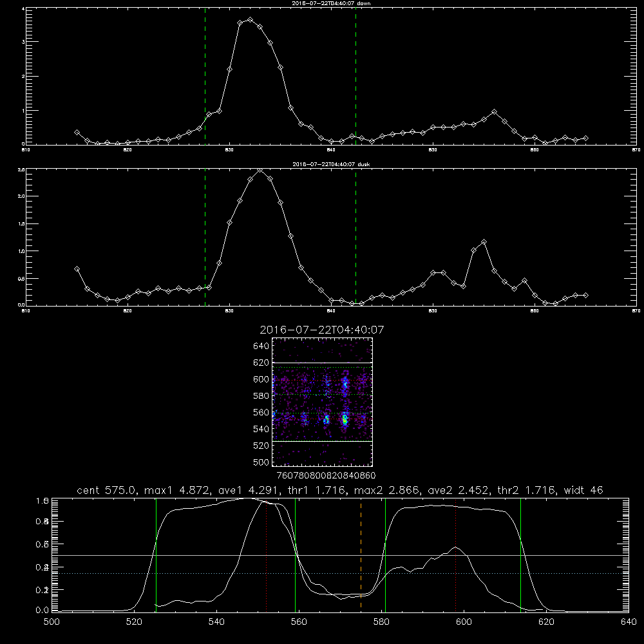The width and height of the screenshot is (644, 644).
Task: Click the spectrogram image thumbnail
Action: click(322, 402)
